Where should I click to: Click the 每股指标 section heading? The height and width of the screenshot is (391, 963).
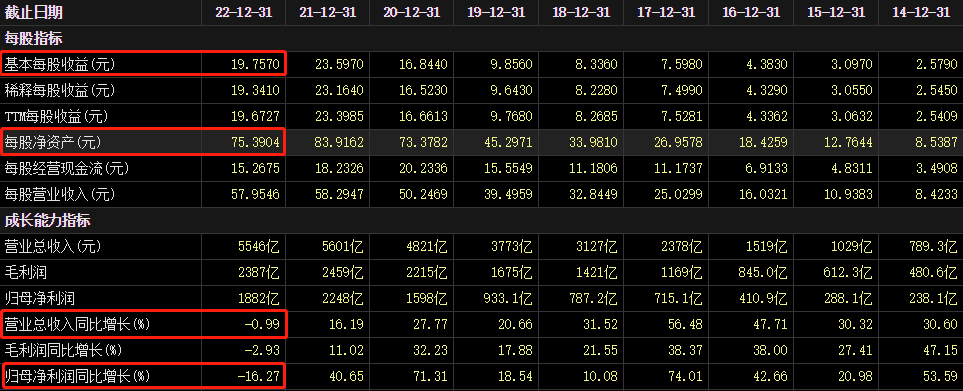pos(34,39)
